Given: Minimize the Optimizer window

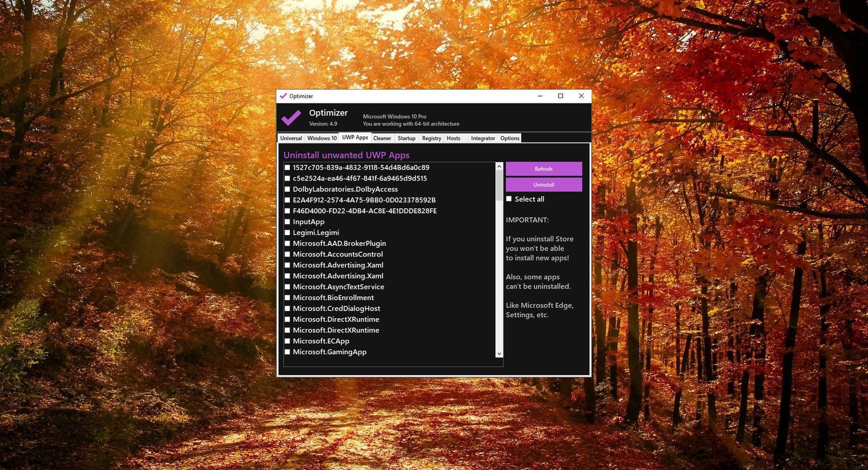Looking at the screenshot, I should pyautogui.click(x=540, y=96).
